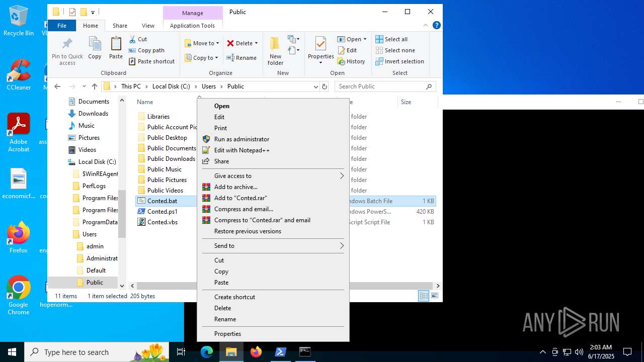Image resolution: width=644 pixels, height=362 pixels.
Task: Choose Edit with Notepad++ in context menu
Action: (273, 150)
